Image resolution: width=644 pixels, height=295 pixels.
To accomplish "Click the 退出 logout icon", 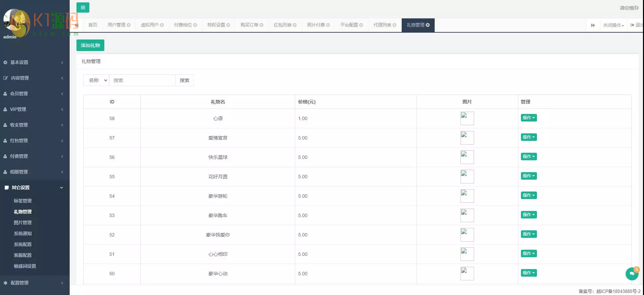I will (x=632, y=25).
